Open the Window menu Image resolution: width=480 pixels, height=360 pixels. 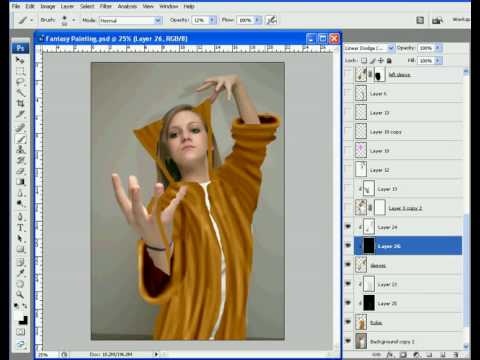[168, 6]
